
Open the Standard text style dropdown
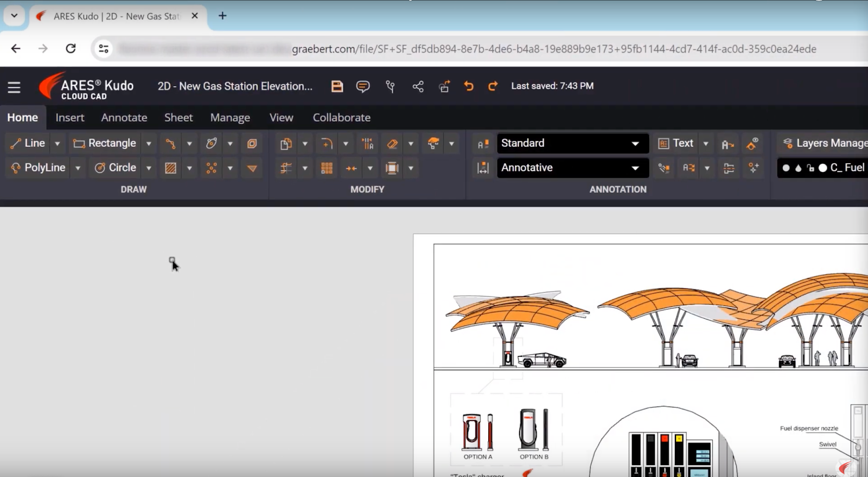click(x=573, y=143)
